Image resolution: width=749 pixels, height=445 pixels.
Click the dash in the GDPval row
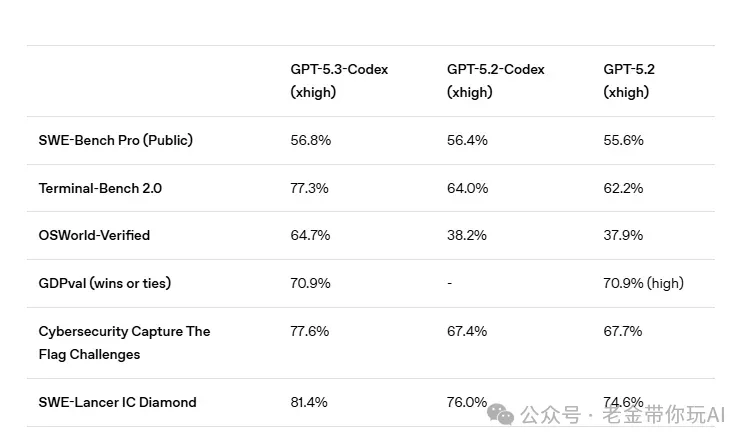(x=450, y=284)
